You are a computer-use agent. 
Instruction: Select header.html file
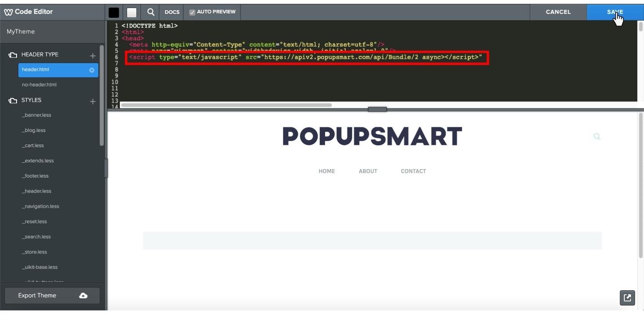point(58,70)
